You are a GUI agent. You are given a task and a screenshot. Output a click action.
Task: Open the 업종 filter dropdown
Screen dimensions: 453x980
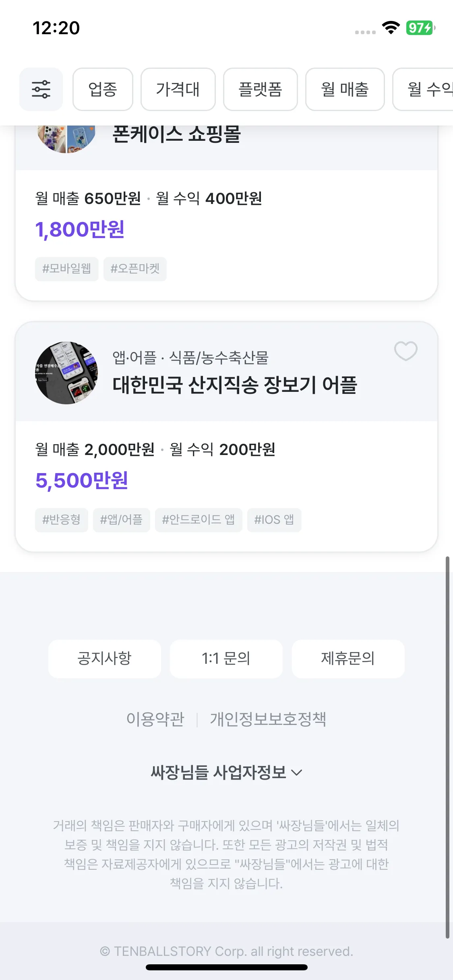coord(103,89)
